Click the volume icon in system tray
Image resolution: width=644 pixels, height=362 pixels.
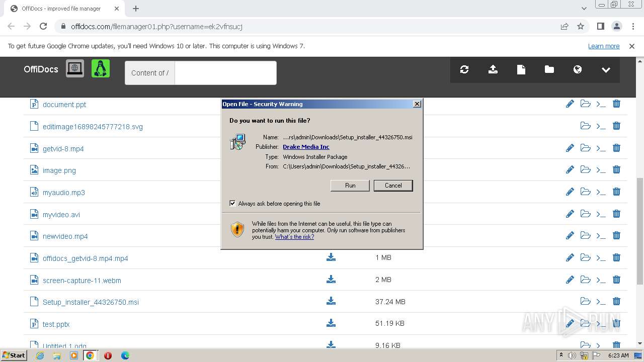point(572,355)
